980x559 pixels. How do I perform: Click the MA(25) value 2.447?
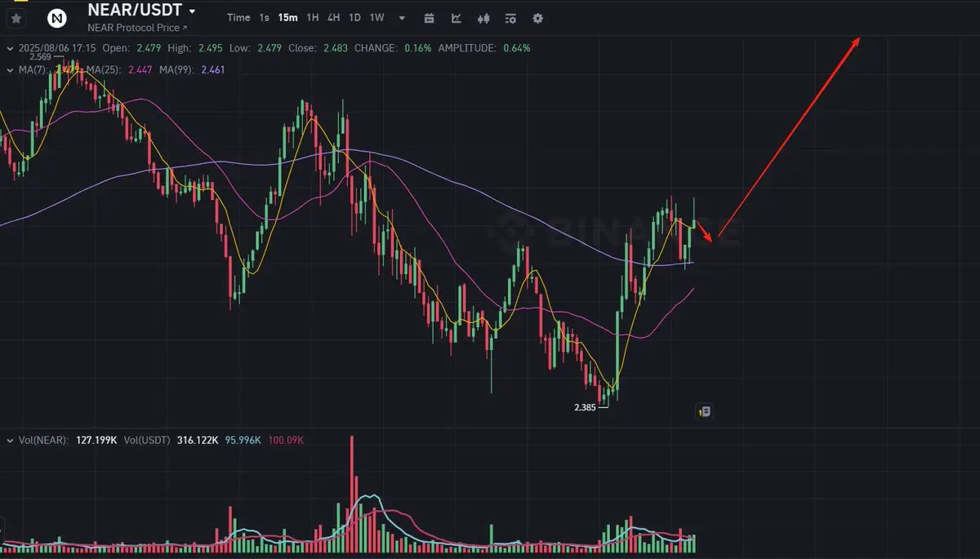pos(141,70)
